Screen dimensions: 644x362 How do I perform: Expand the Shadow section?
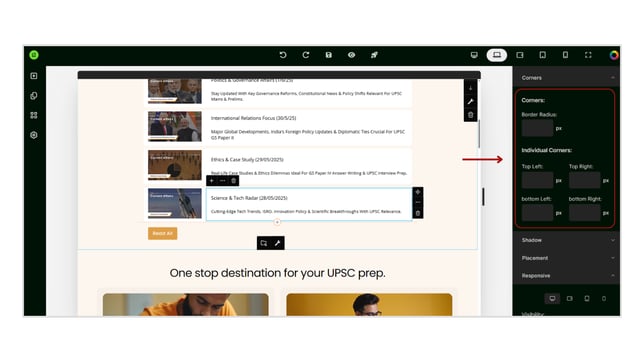[566, 240]
